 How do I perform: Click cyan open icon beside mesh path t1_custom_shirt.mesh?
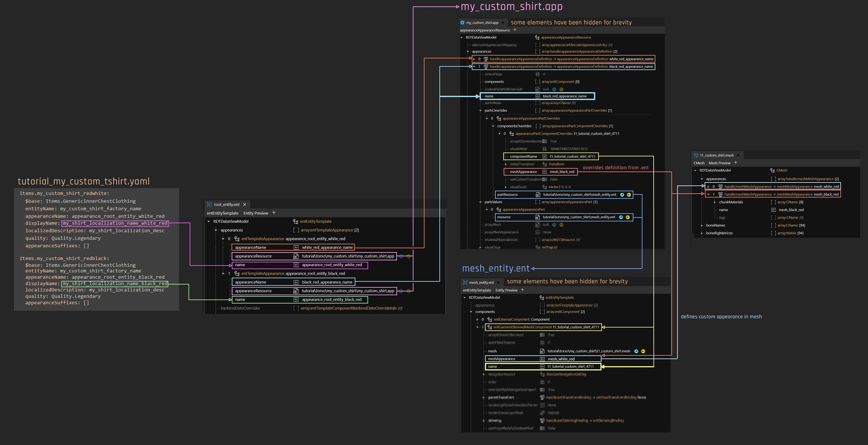(x=636, y=351)
